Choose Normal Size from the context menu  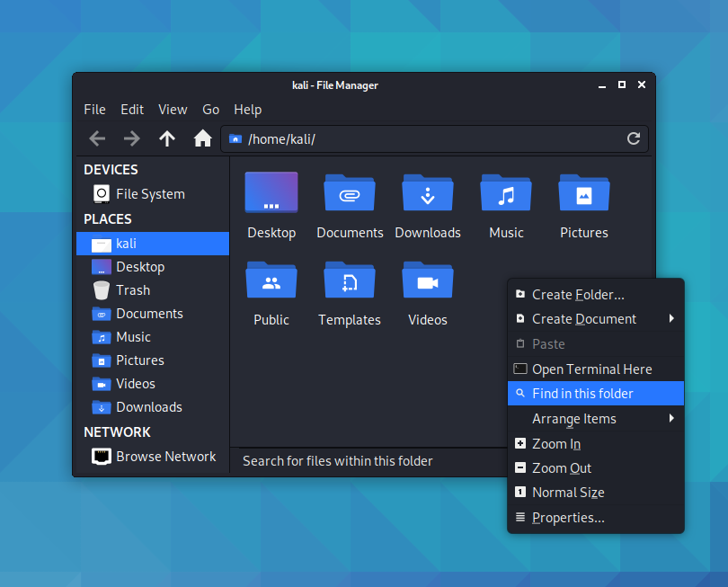[596, 493]
